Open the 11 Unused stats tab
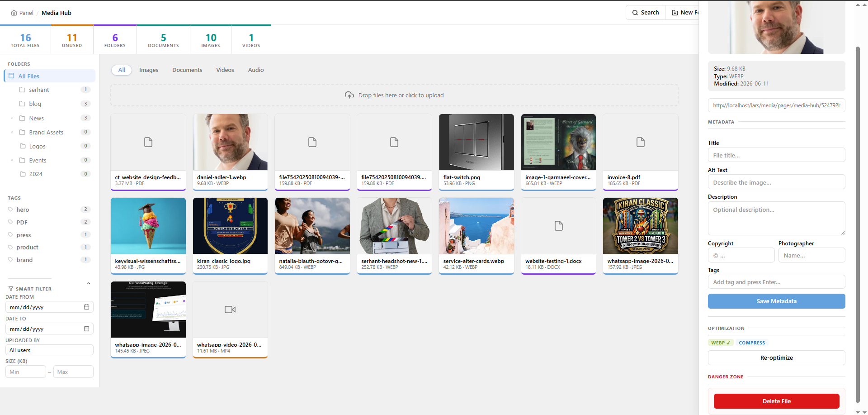The height and width of the screenshot is (415, 868). (72, 40)
